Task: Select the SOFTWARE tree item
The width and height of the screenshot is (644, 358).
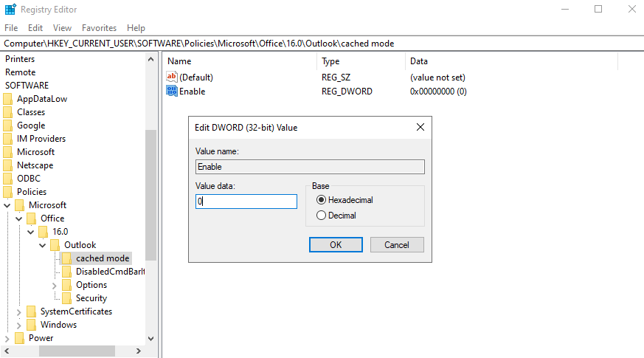Action: click(x=27, y=86)
